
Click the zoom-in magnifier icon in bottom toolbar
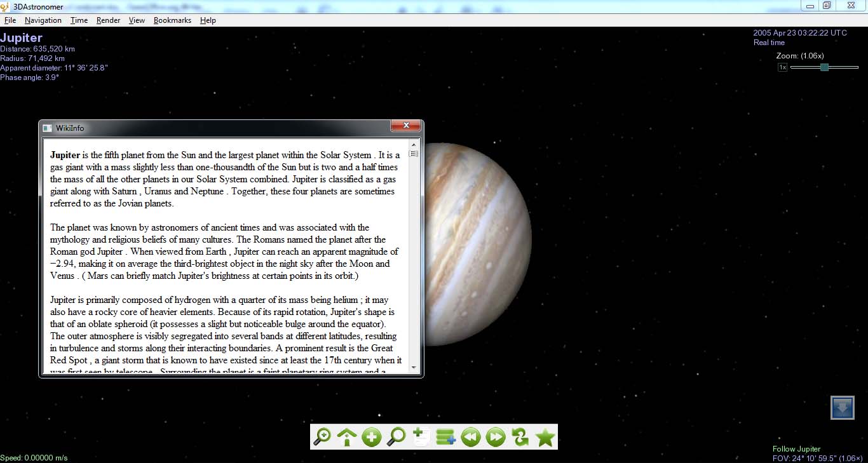323,437
